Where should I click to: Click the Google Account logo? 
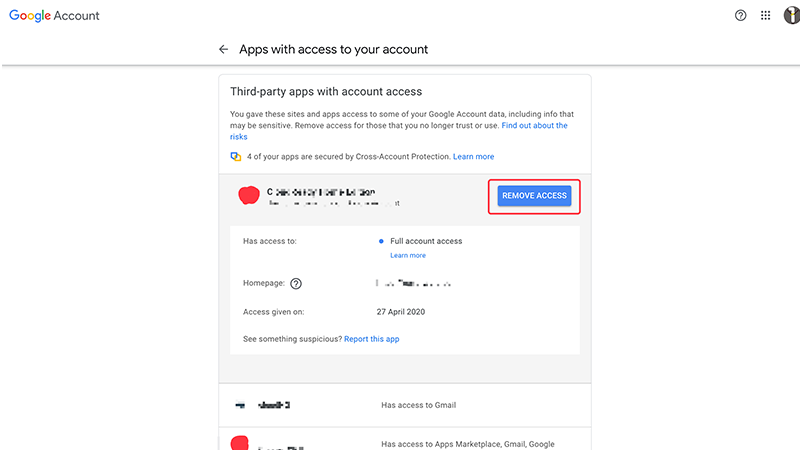[x=54, y=16]
